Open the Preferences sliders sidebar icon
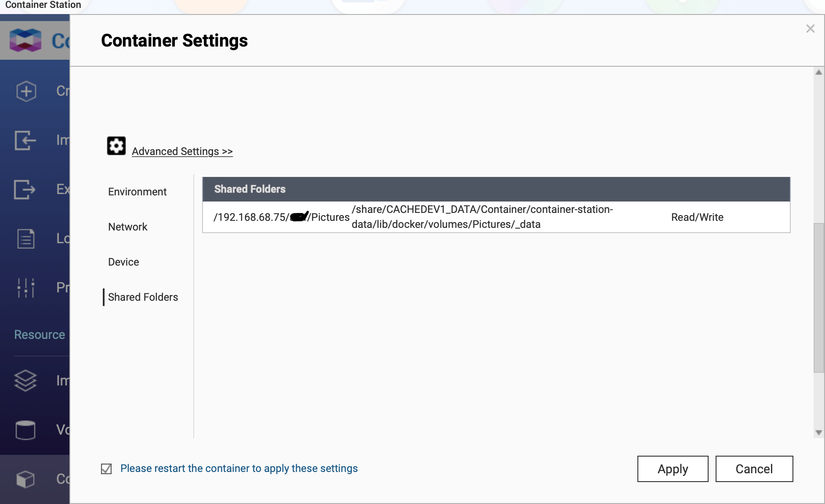This screenshot has width=825, height=504. [25, 288]
